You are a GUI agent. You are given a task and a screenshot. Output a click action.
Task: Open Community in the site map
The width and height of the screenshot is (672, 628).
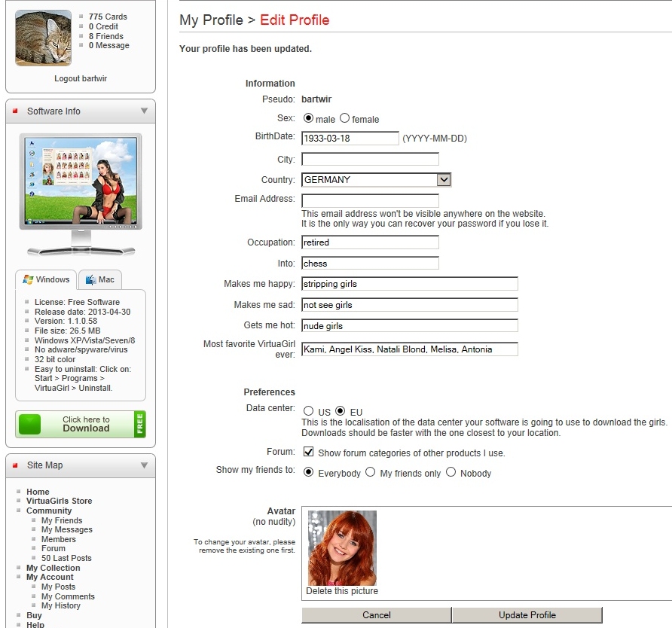tap(49, 511)
